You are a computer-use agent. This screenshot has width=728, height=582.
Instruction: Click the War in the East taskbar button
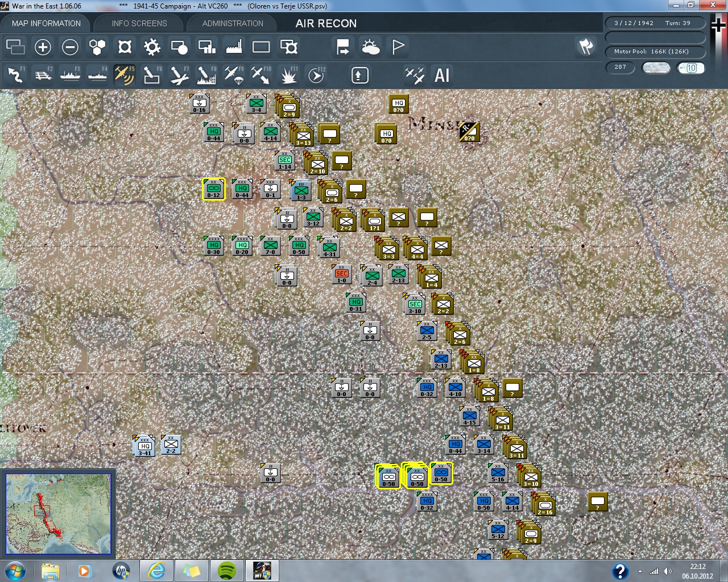tap(262, 571)
